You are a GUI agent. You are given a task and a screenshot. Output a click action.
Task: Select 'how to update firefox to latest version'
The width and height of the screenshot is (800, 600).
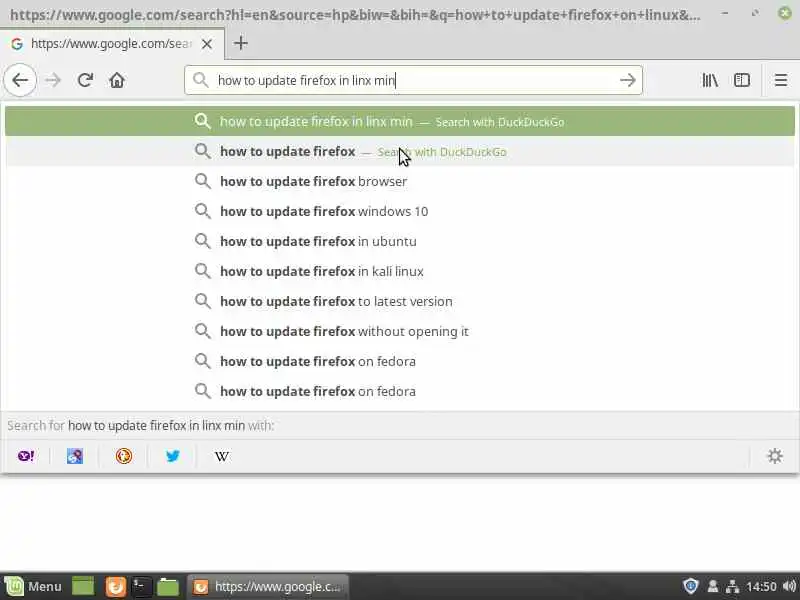[x=400, y=301]
